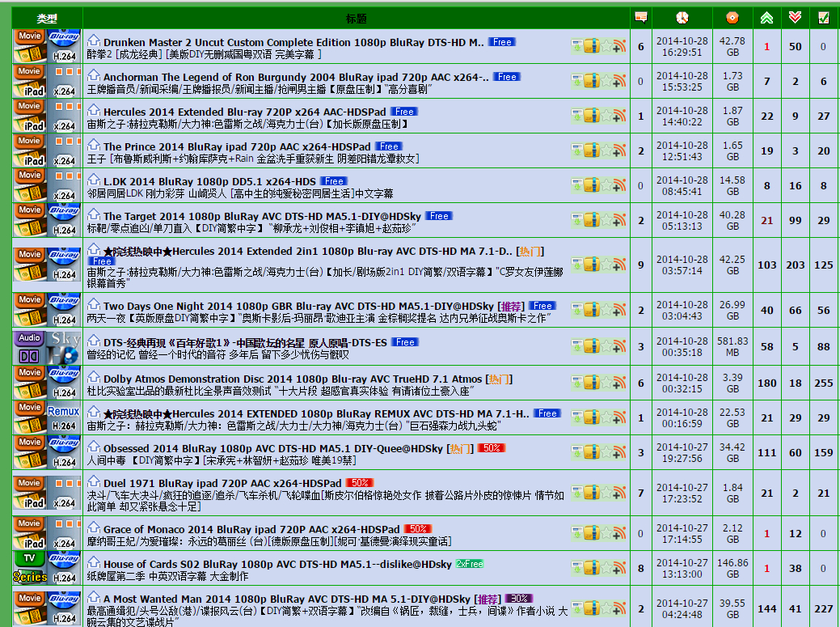840x627 pixels.
Task: Click Audio category icon in DTS row
Action: click(29, 346)
